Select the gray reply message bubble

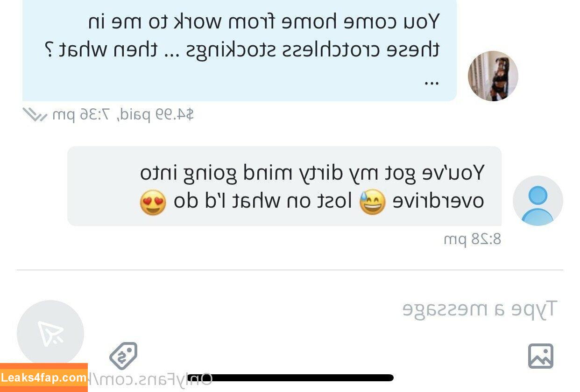284,186
